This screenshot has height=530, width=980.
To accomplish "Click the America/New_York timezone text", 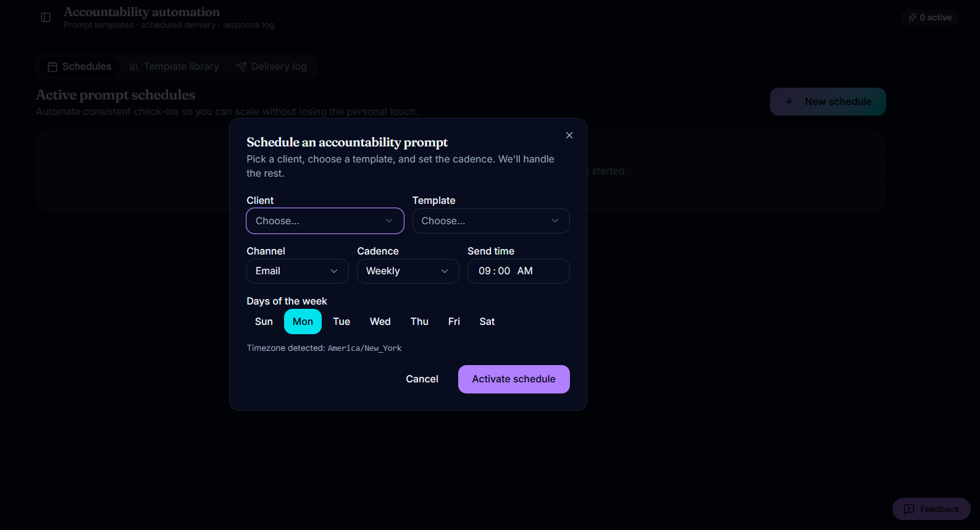I will click(x=364, y=348).
